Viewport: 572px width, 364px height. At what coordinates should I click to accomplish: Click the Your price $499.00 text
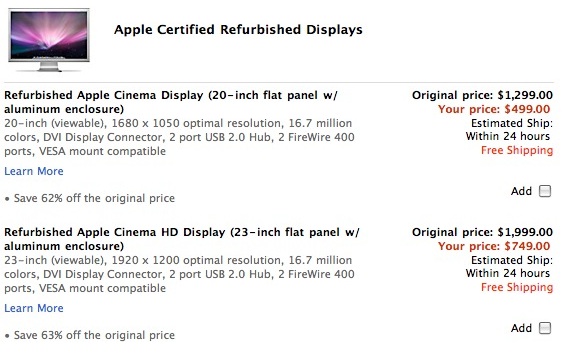(x=494, y=109)
